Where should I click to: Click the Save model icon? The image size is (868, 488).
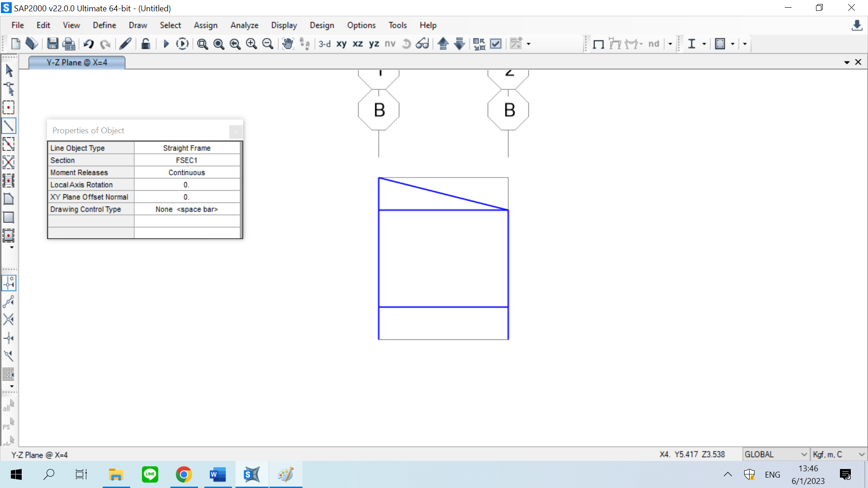52,44
